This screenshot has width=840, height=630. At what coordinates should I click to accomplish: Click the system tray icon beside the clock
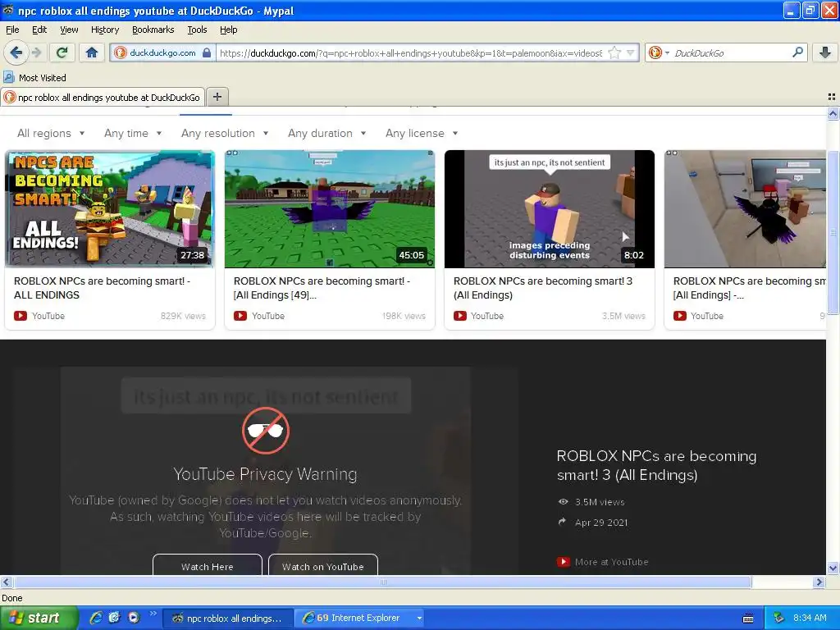(778, 619)
